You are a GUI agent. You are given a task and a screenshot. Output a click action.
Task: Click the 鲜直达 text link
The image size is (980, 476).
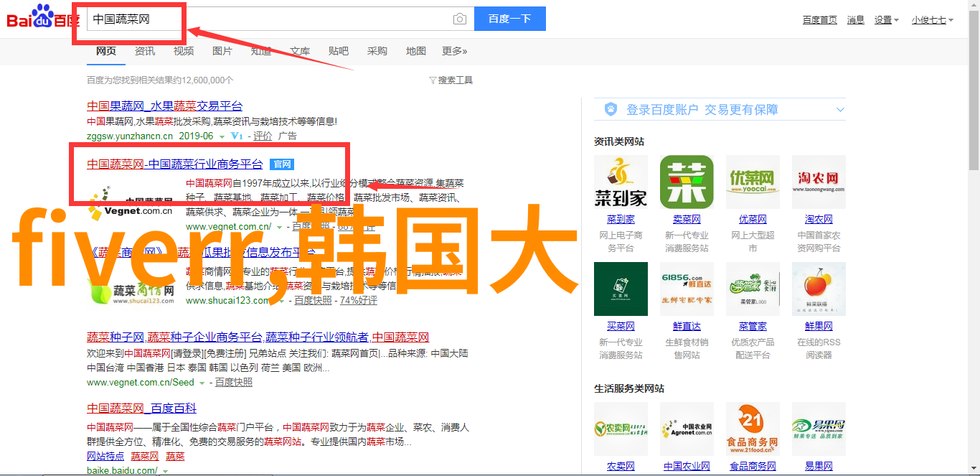pos(687,327)
